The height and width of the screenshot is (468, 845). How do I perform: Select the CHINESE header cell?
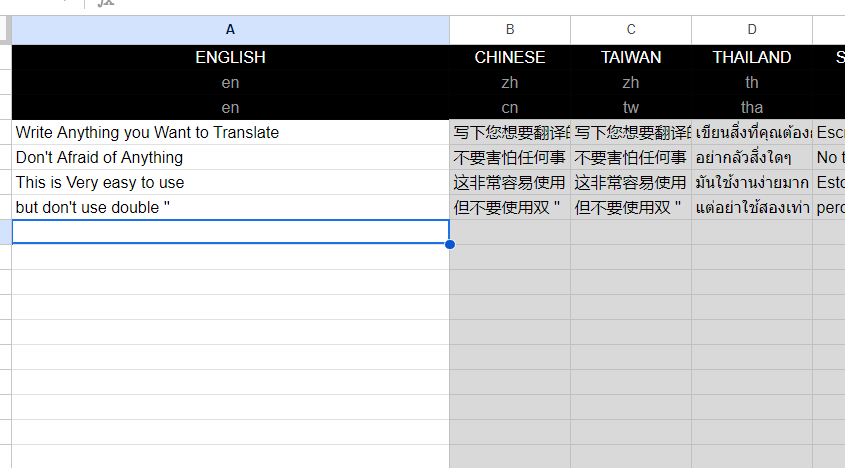(x=510, y=58)
